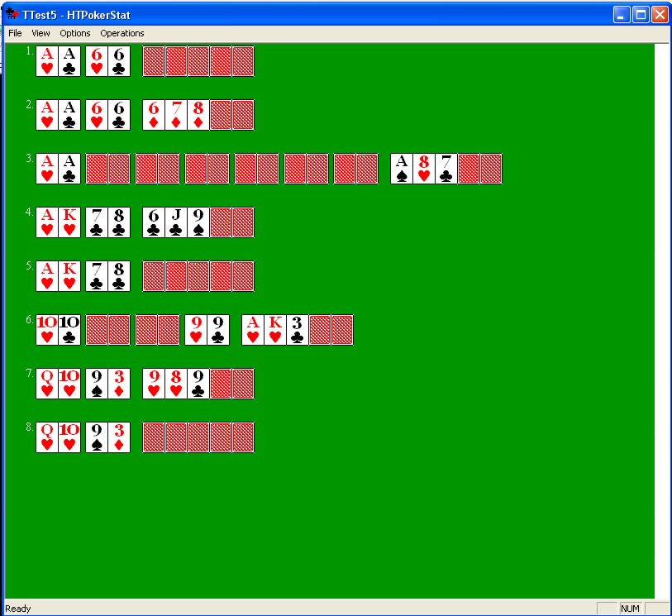Open the Options menu
The height and width of the screenshot is (616, 672).
click(75, 33)
